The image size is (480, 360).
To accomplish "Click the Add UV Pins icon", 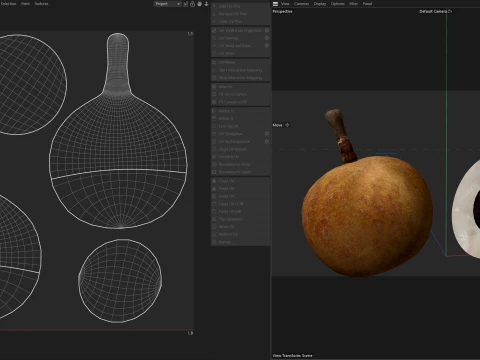I will tap(214, 6).
